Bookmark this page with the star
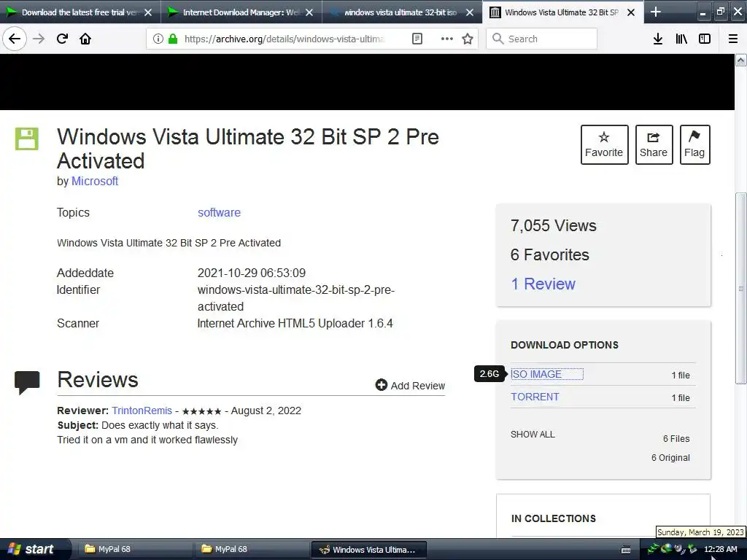Image resolution: width=747 pixels, height=560 pixels. tap(468, 39)
